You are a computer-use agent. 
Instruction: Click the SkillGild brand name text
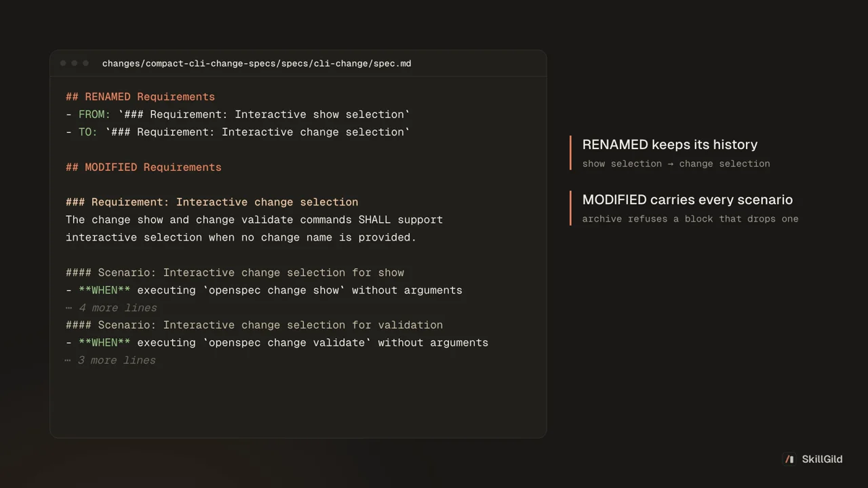click(822, 459)
